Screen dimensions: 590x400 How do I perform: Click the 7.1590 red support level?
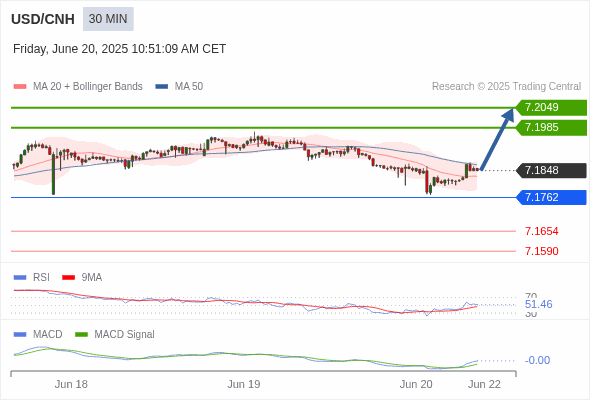541,251
